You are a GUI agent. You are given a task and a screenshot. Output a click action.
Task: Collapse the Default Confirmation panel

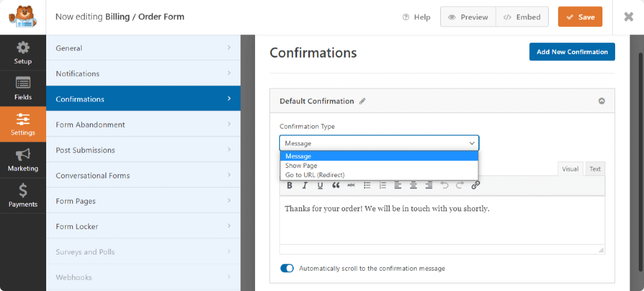[x=602, y=100]
